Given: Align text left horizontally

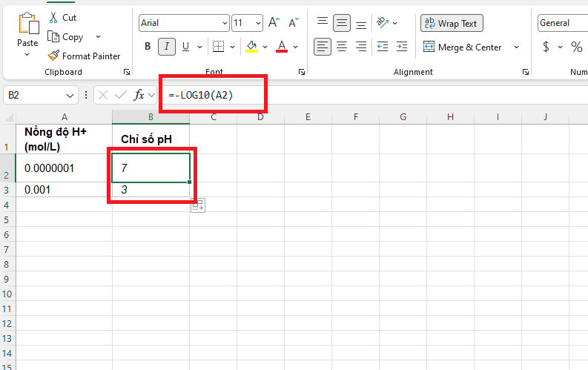Looking at the screenshot, I should [322, 47].
